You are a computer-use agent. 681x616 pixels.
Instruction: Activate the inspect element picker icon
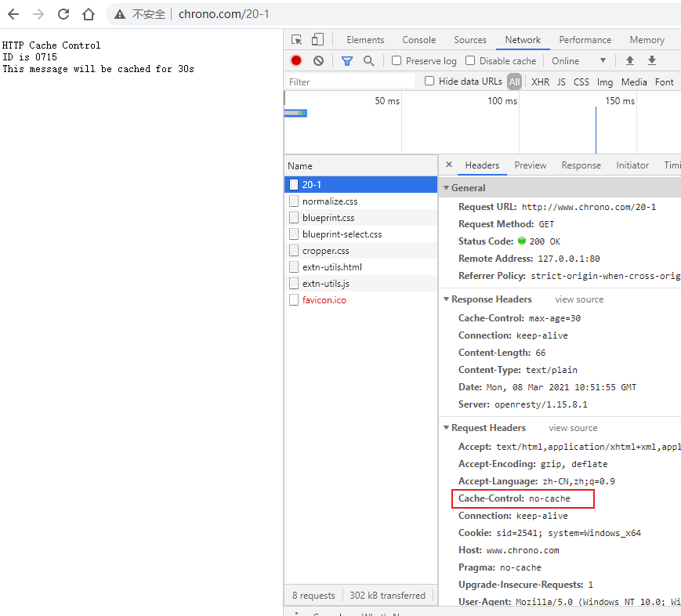tap(296, 40)
